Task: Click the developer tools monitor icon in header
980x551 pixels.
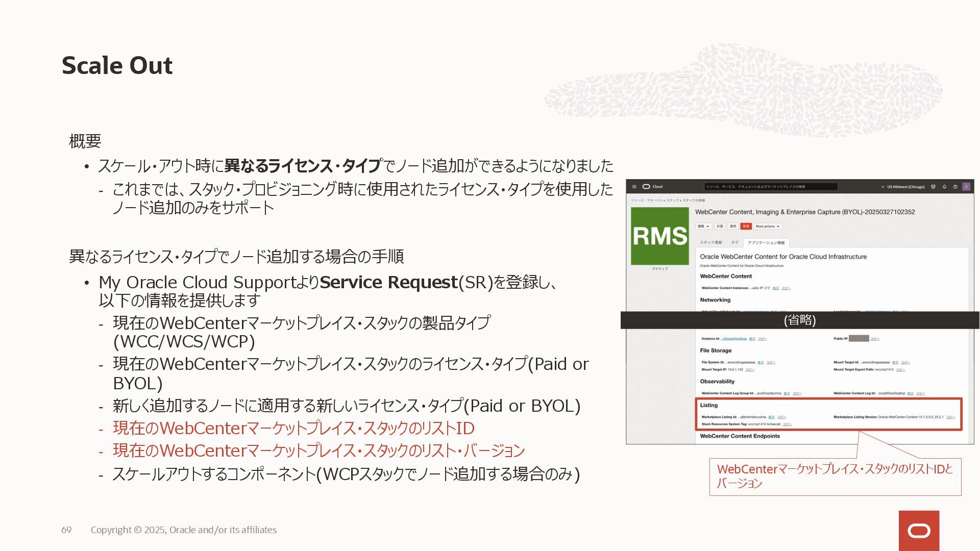Action: (934, 187)
